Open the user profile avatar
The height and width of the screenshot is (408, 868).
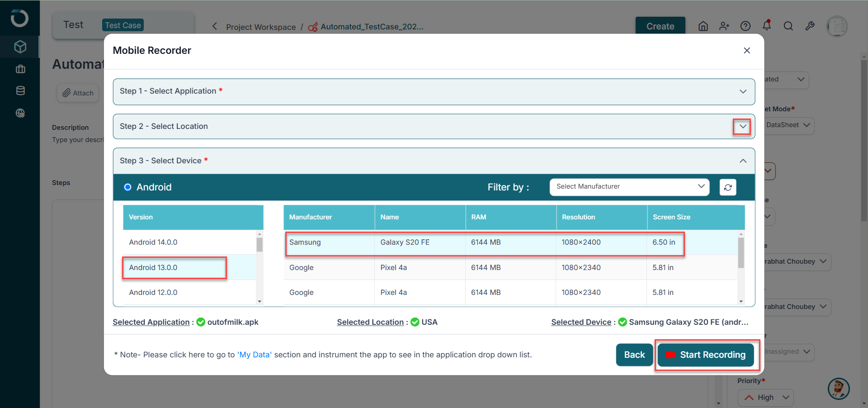pos(837,26)
